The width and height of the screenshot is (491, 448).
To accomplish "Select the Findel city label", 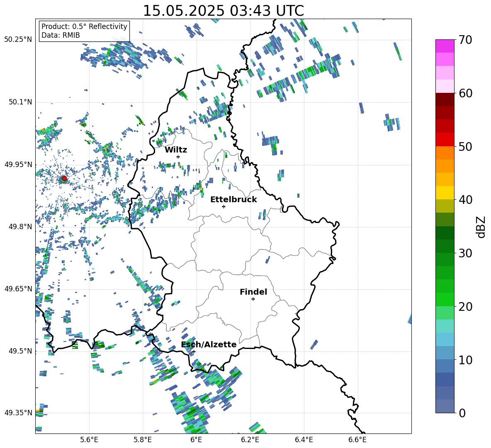I will (253, 292).
